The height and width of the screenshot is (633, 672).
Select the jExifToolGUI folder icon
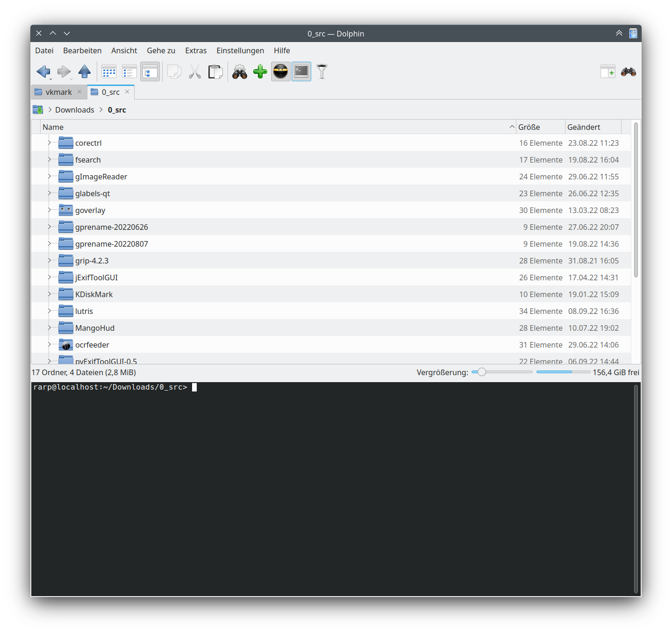[66, 277]
